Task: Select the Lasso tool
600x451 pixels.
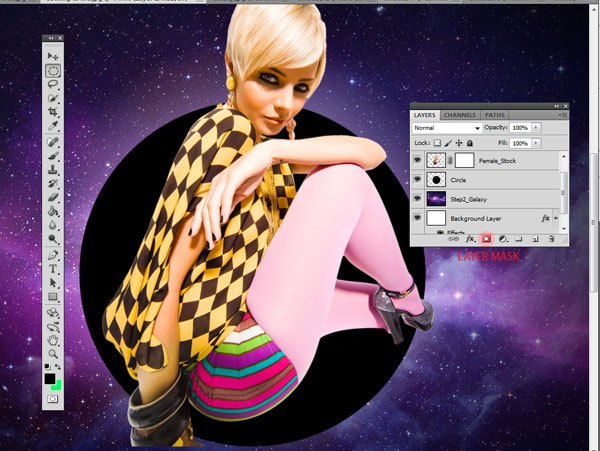Action: click(53, 85)
